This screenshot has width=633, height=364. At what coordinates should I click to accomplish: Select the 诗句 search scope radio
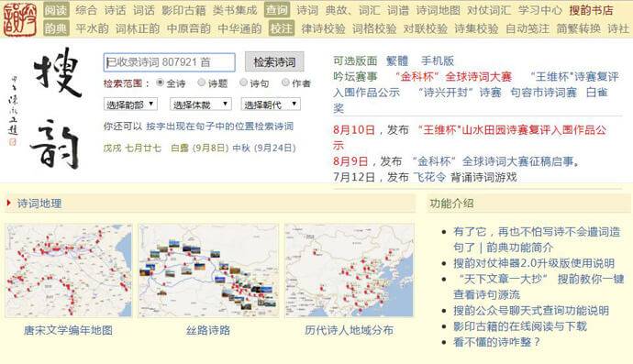coord(243,83)
